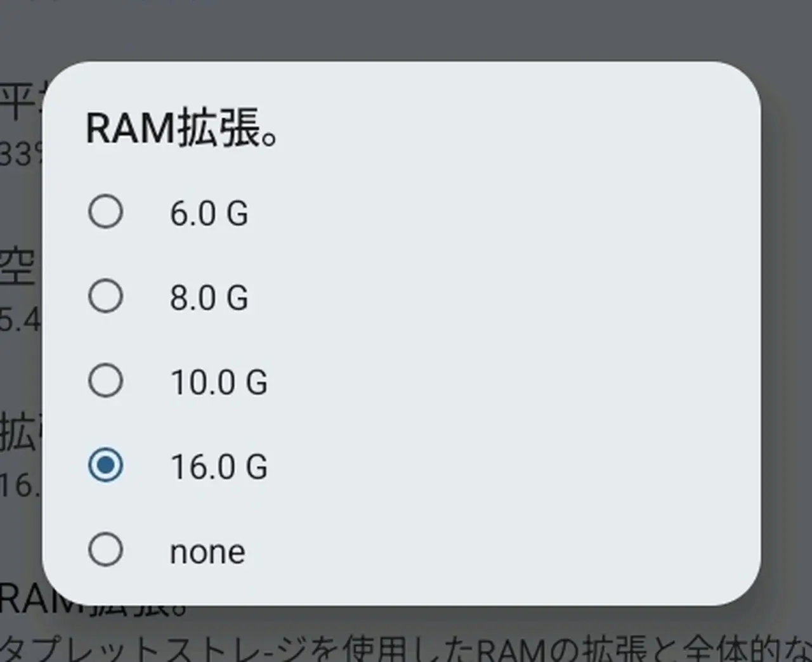Click the partially hidden 空 setting heading
This screenshot has height=662, width=812.
[x=18, y=268]
